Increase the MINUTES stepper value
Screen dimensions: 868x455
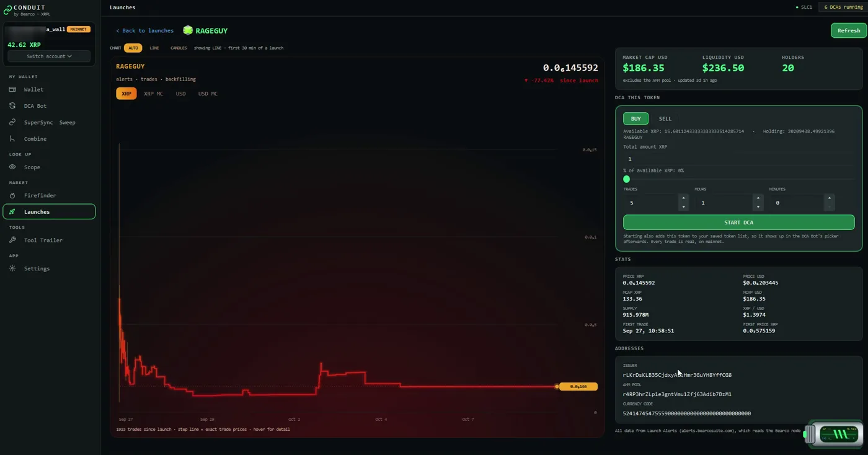tap(830, 199)
